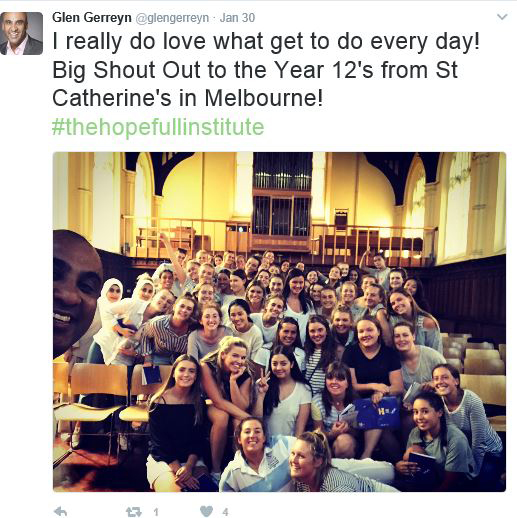Screen dimensions: 517x518
Task: Click the peace sign hand in the photo
Action: coord(263,383)
